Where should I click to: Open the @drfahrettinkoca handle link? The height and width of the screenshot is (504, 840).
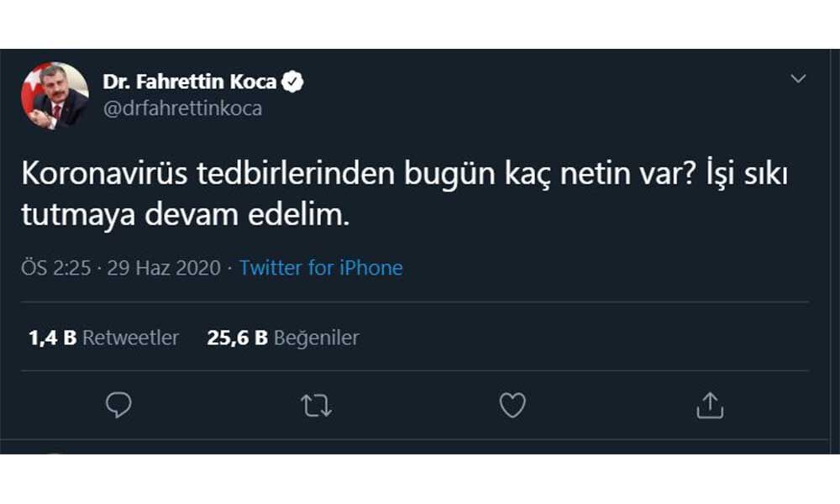182,108
